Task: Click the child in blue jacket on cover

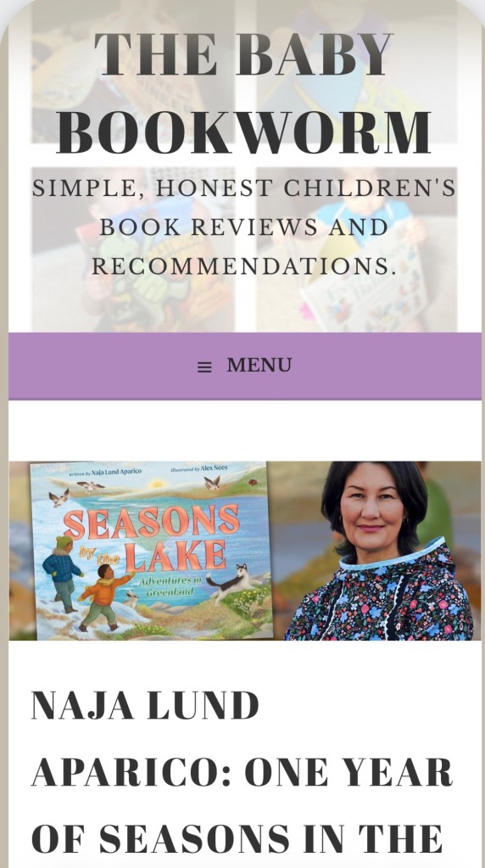Action: [x=63, y=573]
